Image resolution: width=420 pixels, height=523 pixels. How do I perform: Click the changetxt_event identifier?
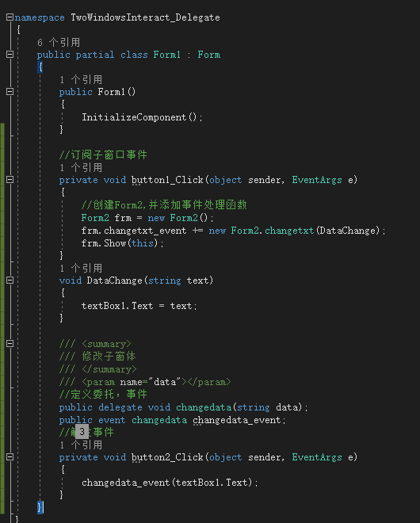(145, 231)
